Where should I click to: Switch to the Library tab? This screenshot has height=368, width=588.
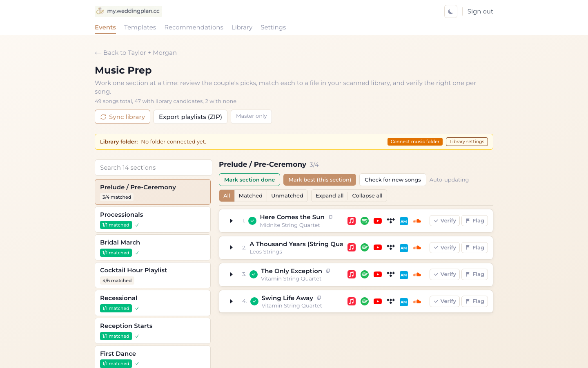click(x=242, y=27)
